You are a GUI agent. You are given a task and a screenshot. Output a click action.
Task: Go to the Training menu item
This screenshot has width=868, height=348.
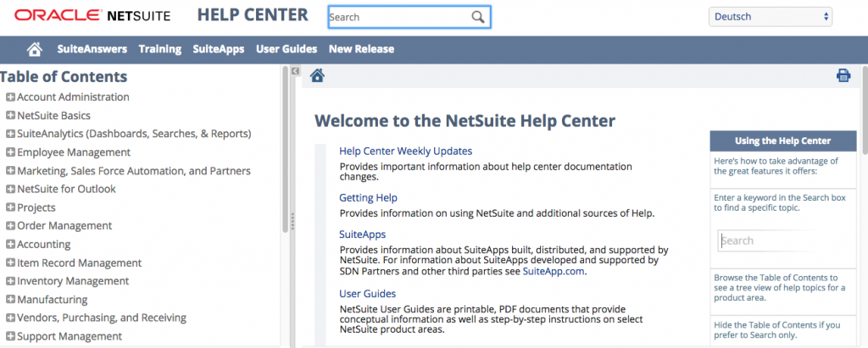[x=160, y=49]
